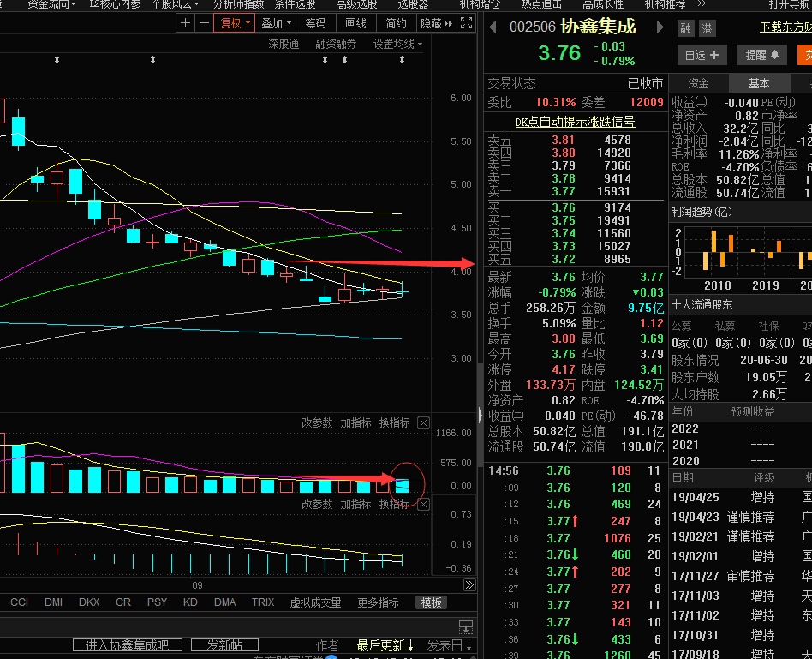Sort by 发表日 column
The width and height of the screenshot is (812, 659).
point(450,645)
